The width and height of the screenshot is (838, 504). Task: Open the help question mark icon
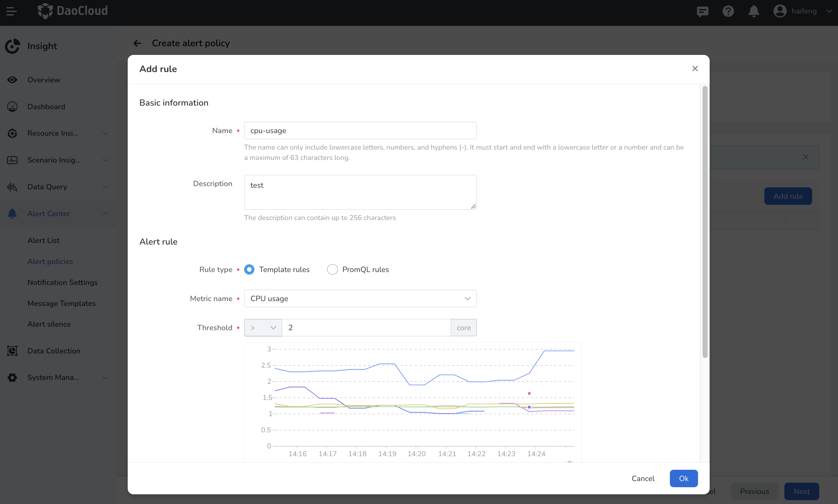728,11
